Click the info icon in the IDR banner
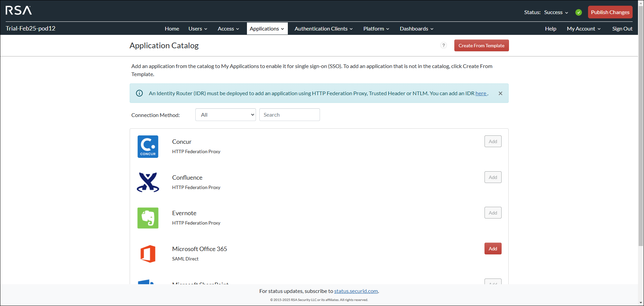The height and width of the screenshot is (306, 644). click(139, 93)
